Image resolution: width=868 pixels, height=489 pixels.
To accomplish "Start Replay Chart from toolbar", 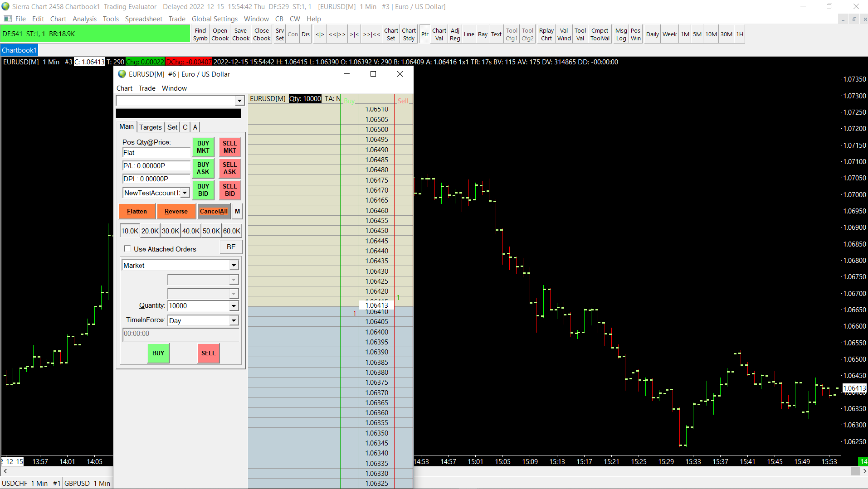I will coord(546,34).
